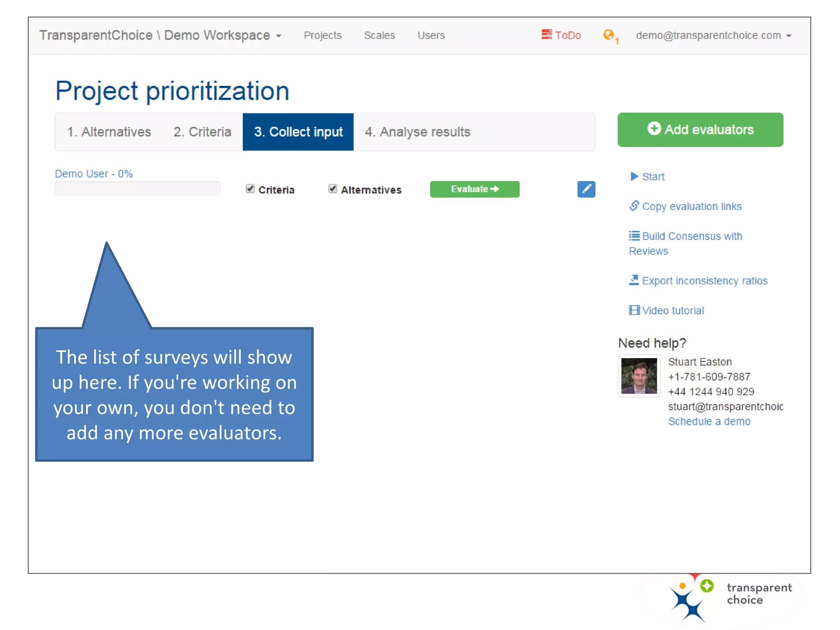This screenshot has width=840, height=630.
Task: Click the Demo User - 0% link
Action: (94, 174)
